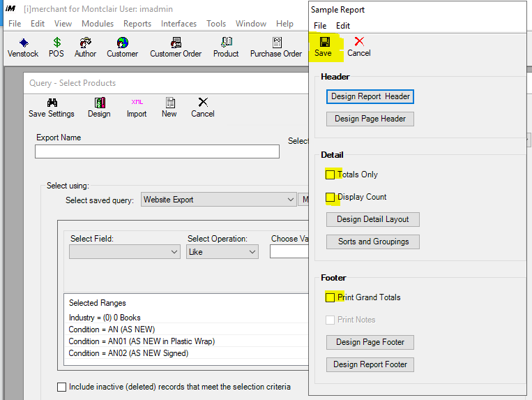Select the 'Condition = AN (AS NEW)' range

point(186,329)
